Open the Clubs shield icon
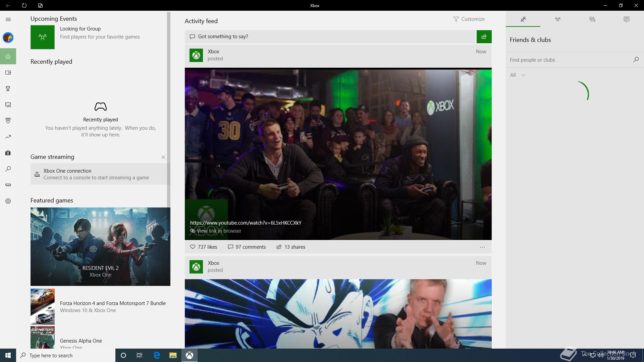Image resolution: width=644 pixels, height=362 pixels. coord(8,121)
